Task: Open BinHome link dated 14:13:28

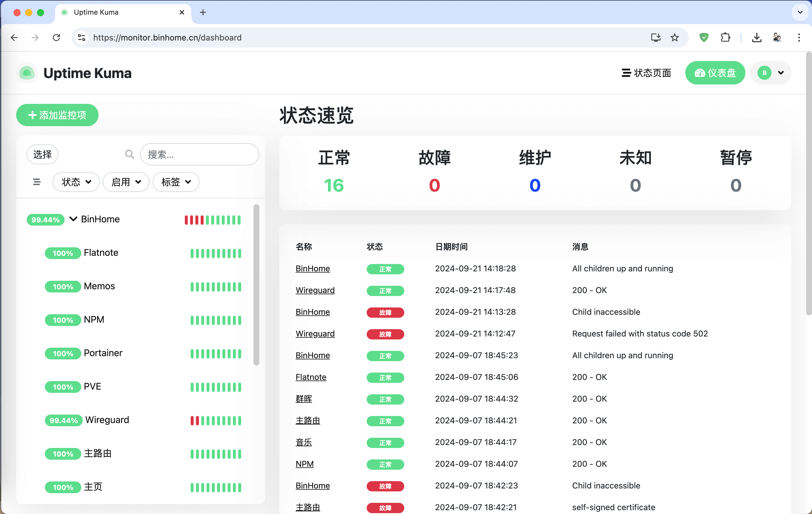Action: (313, 312)
